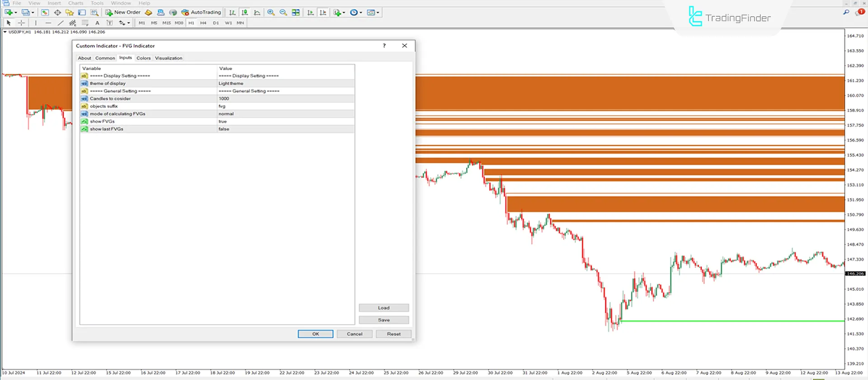Select the crosshair cursor tool
The width and height of the screenshot is (868, 380).
(x=21, y=23)
